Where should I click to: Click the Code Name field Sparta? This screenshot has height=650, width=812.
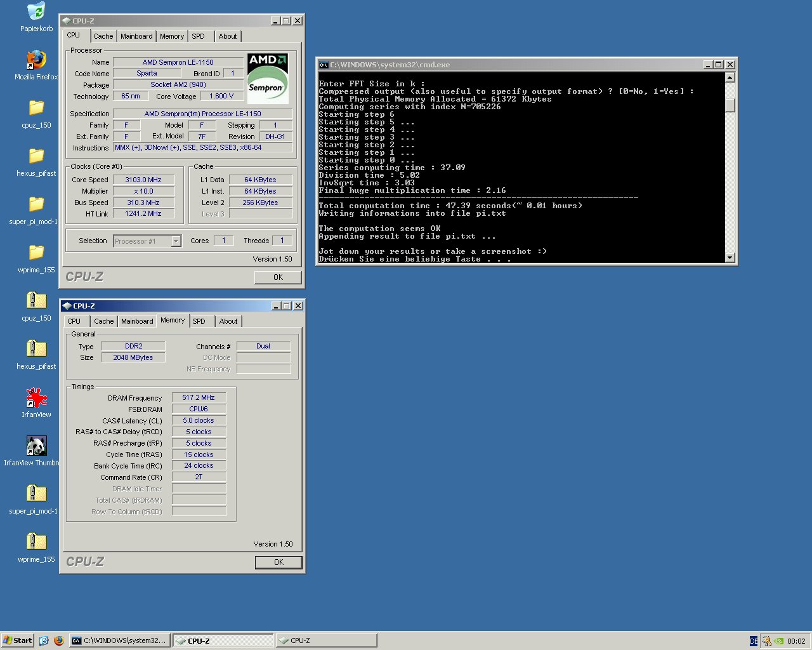[147, 74]
